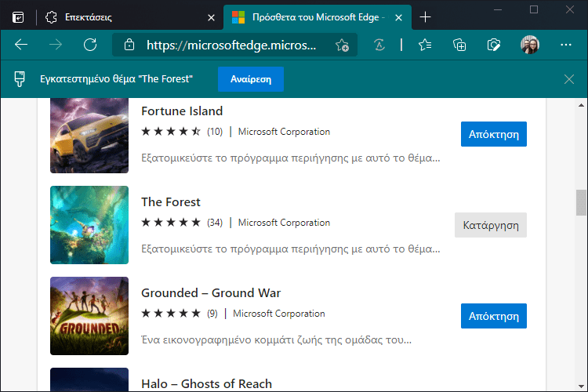Image resolution: width=588 pixels, height=392 pixels.
Task: Open Halo – Ghosts of Reach title
Action: point(206,383)
